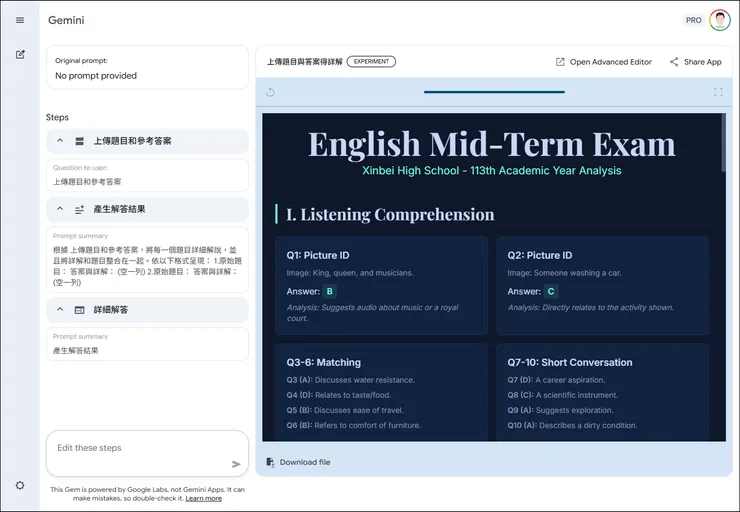The image size is (740, 512).
Task: Click the PRO badge
Action: tap(693, 20)
